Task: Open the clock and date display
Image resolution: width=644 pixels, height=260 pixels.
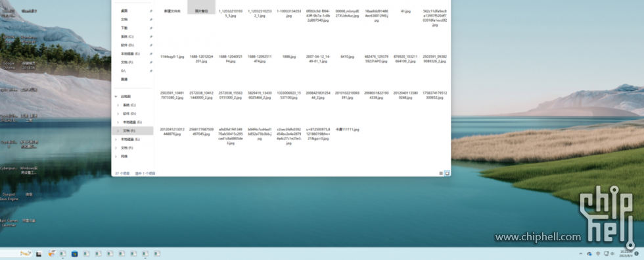Action: coord(626,253)
